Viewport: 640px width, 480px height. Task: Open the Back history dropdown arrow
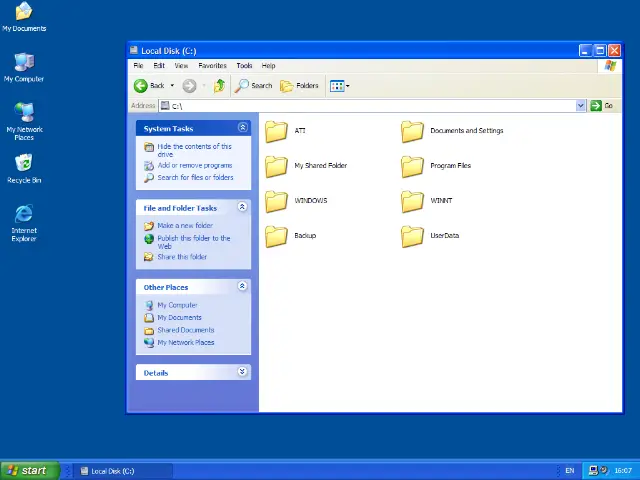172,86
